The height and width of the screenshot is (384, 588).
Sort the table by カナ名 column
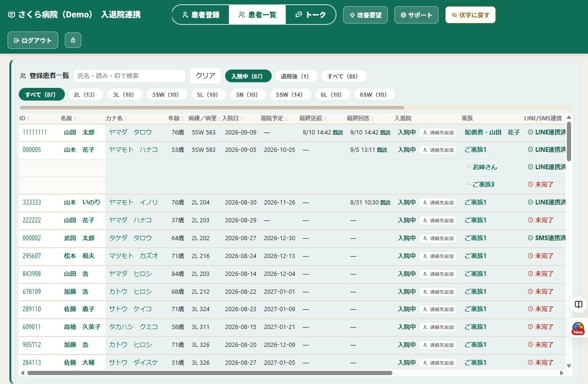116,118
